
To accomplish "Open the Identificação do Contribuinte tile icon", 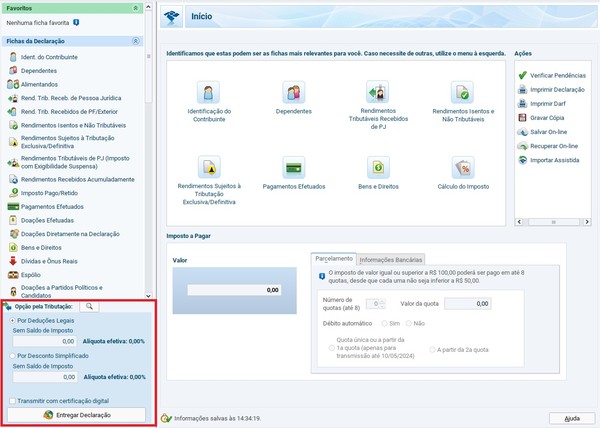I will click(211, 92).
